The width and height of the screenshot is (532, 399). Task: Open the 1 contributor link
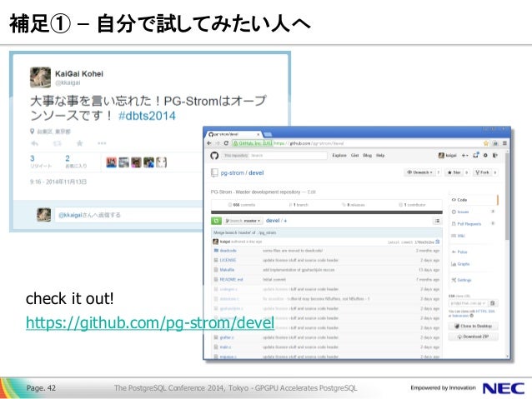tap(412, 205)
